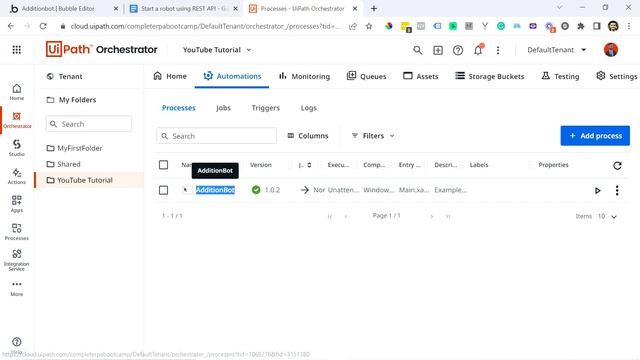The width and height of the screenshot is (640, 360).
Task: Click the create new plus-box icon
Action: tap(438, 50)
